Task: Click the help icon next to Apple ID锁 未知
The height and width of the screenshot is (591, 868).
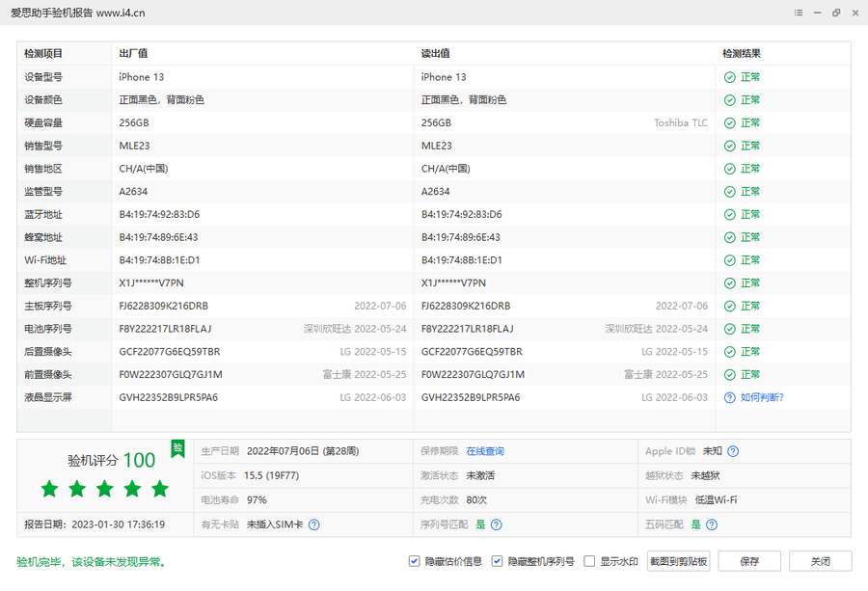Action: click(x=733, y=451)
